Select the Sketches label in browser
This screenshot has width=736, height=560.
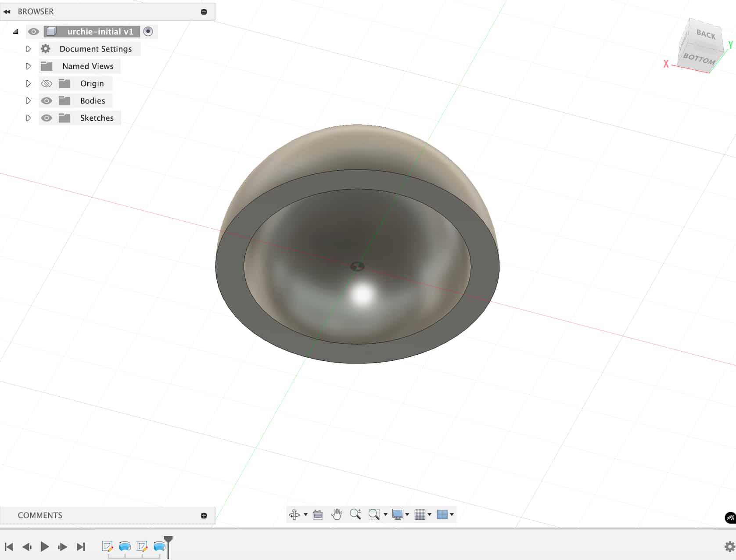coord(97,118)
